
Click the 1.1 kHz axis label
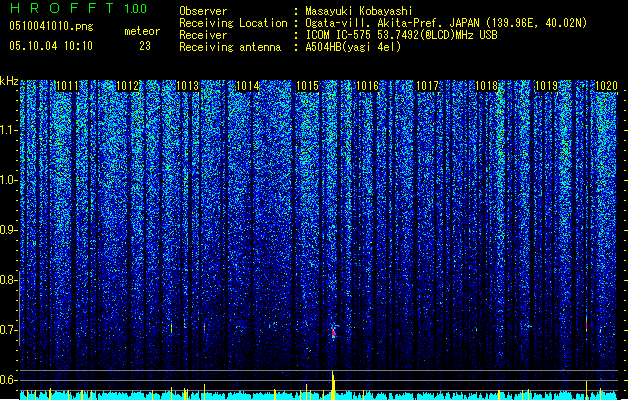7,130
